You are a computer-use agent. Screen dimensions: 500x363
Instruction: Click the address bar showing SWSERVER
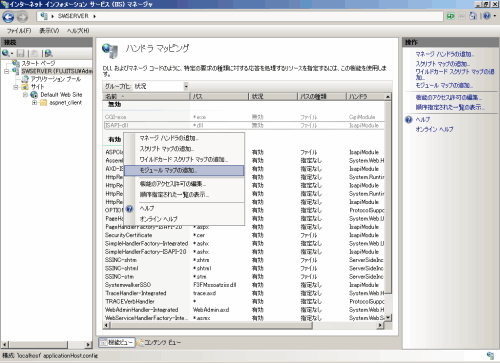(x=240, y=16)
